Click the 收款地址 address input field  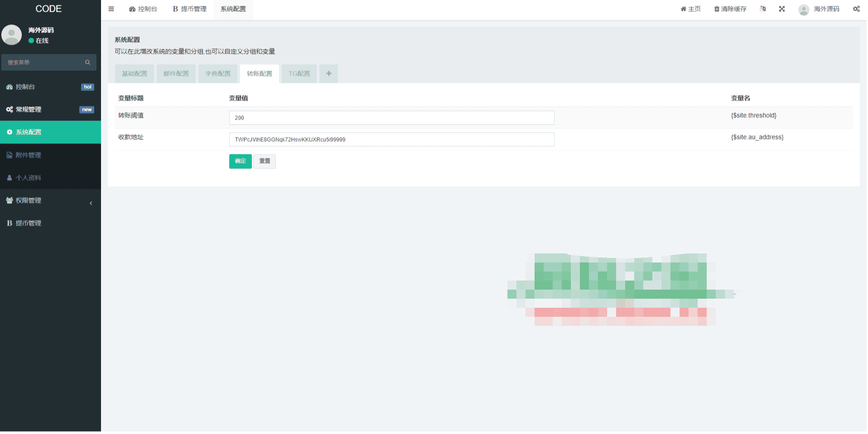(x=391, y=139)
